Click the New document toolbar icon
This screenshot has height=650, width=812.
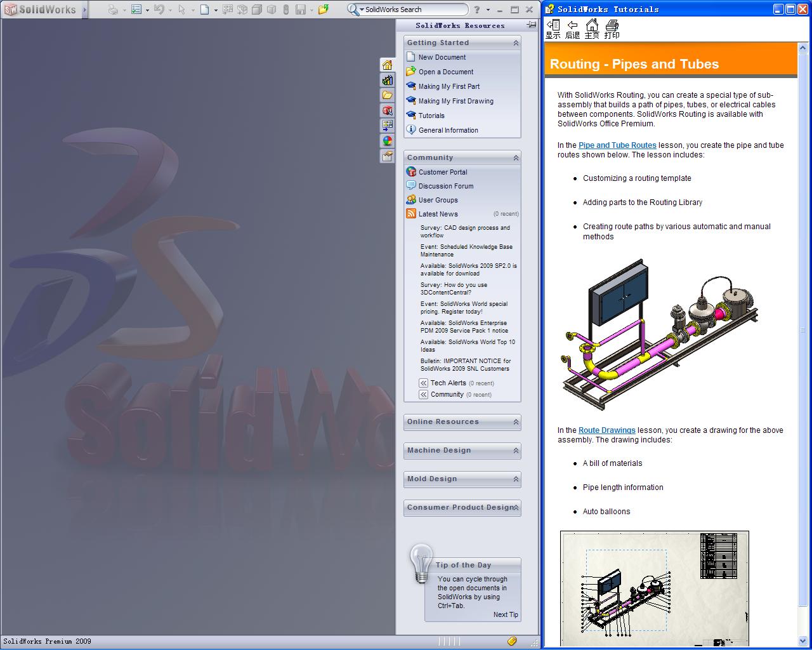pos(204,10)
